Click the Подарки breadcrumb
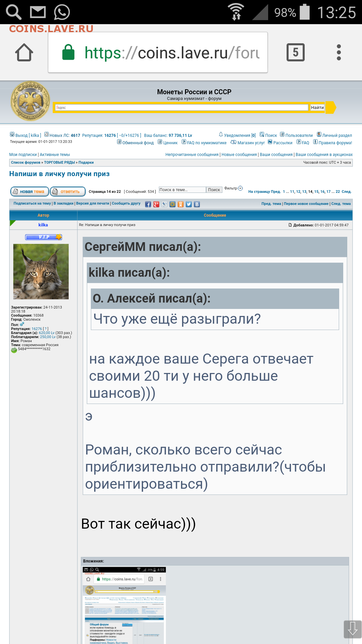The width and height of the screenshot is (362, 644). 86,163
